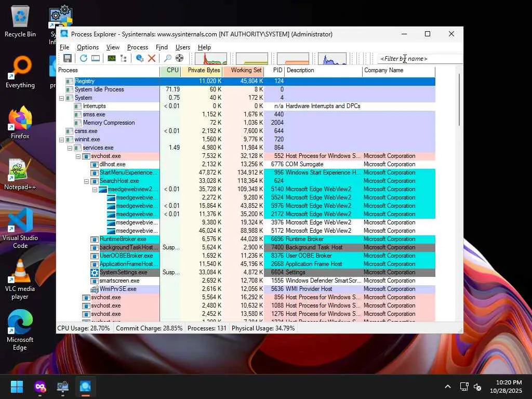The width and height of the screenshot is (532, 399).
Task: Click the Properties toolbar icon
Action: point(139,58)
